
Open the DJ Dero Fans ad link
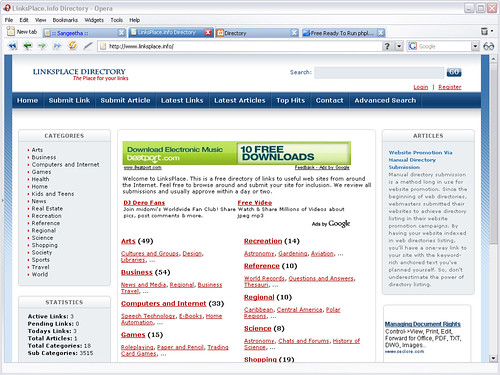click(x=144, y=203)
